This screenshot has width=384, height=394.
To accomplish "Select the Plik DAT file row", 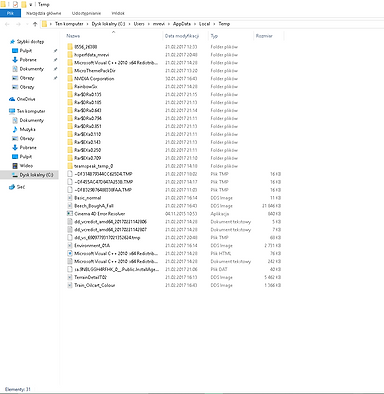I will (174, 269).
